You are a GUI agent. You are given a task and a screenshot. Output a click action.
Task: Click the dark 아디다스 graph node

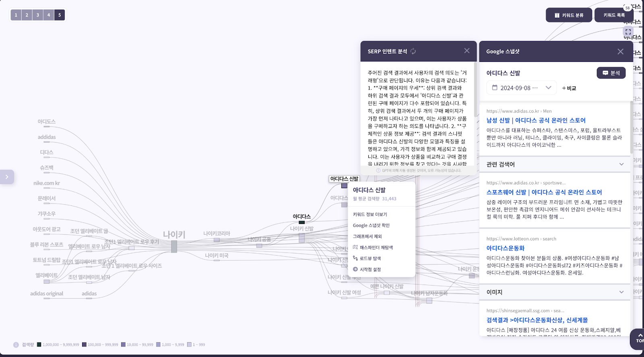pyautogui.click(x=301, y=222)
